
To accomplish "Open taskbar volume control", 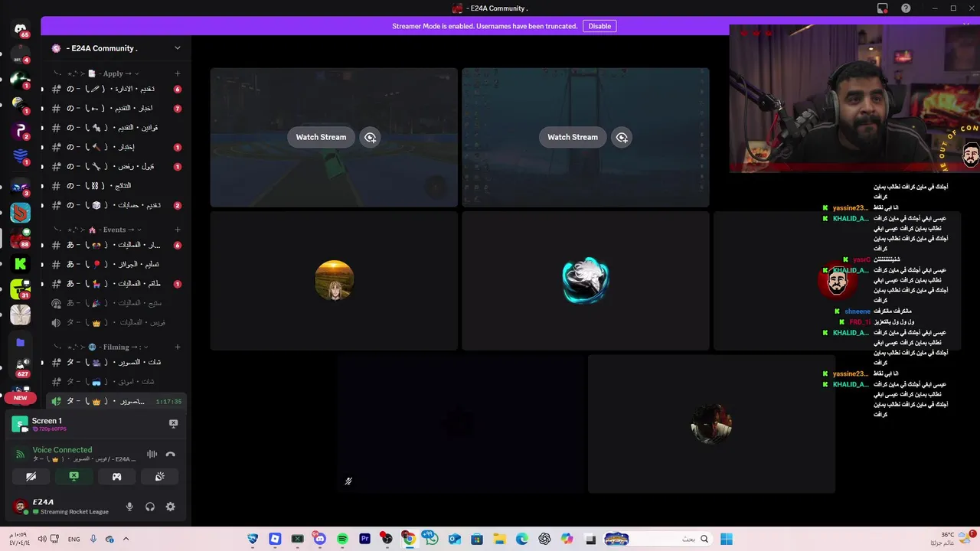I will coord(42,539).
